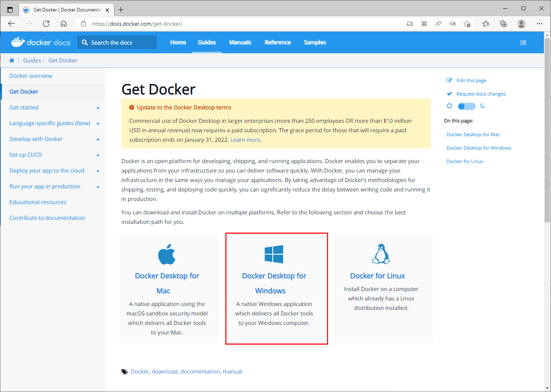This screenshot has width=551, height=392.
Task: Click the site info lock icon
Action: [83, 24]
